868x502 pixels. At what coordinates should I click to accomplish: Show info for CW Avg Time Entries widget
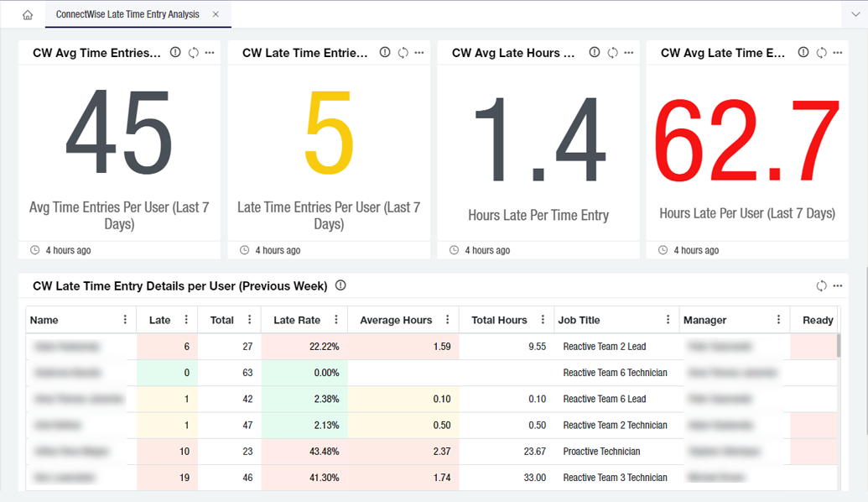click(x=175, y=53)
